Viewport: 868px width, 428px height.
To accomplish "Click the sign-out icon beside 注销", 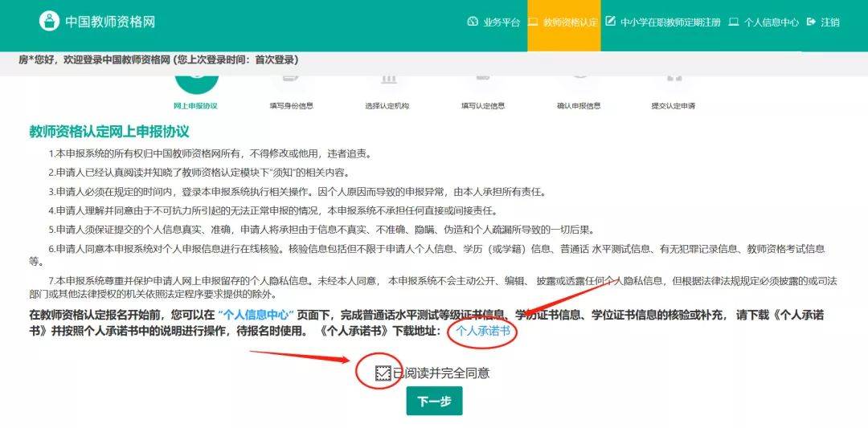I will [812, 22].
